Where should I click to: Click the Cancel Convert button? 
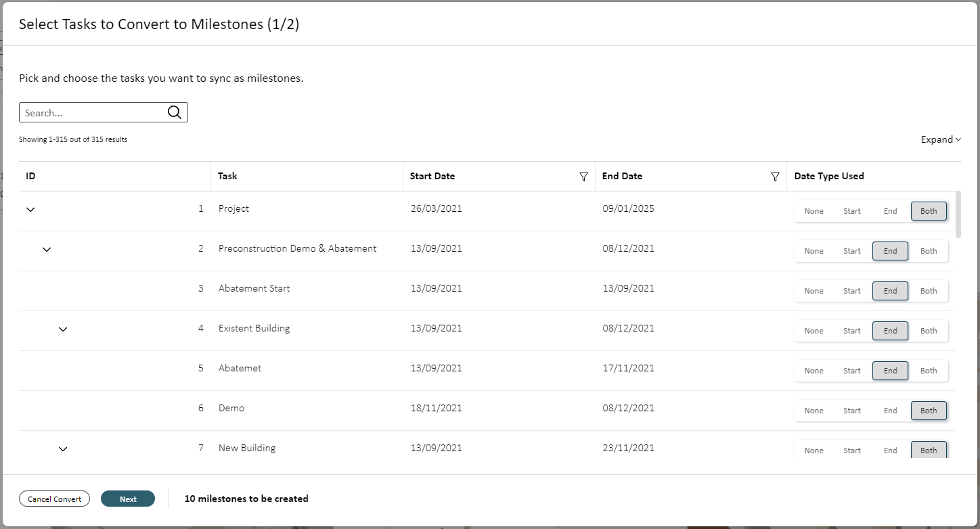pyautogui.click(x=54, y=499)
